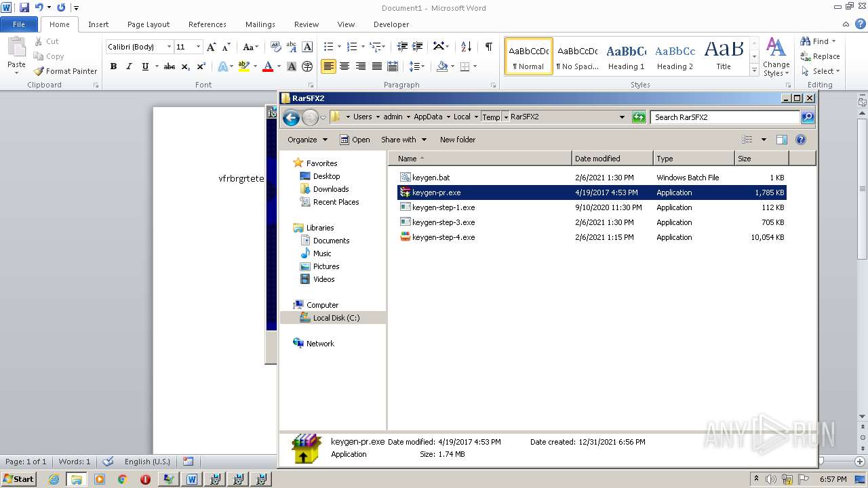The height and width of the screenshot is (488, 868).
Task: Open line spacing dropdown
Action: click(417, 66)
